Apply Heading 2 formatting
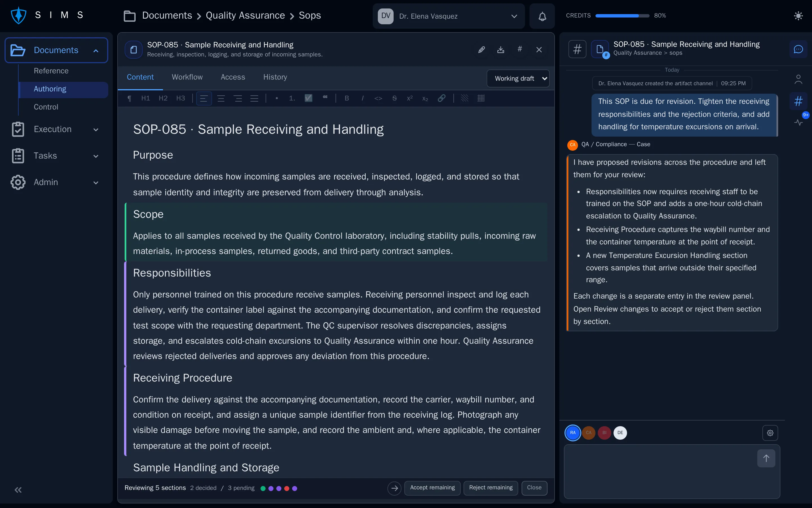Screen dimensions: 812x508 click(163, 98)
